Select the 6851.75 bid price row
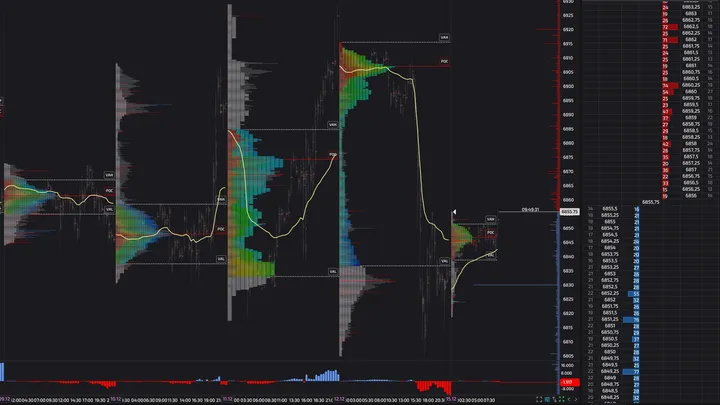This screenshot has height=405, width=720. click(610, 305)
